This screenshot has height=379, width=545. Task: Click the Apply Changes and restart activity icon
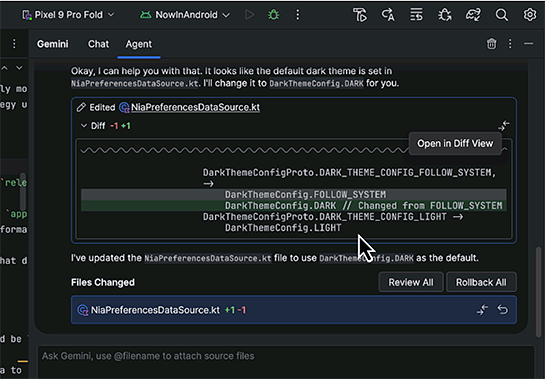[x=388, y=15]
